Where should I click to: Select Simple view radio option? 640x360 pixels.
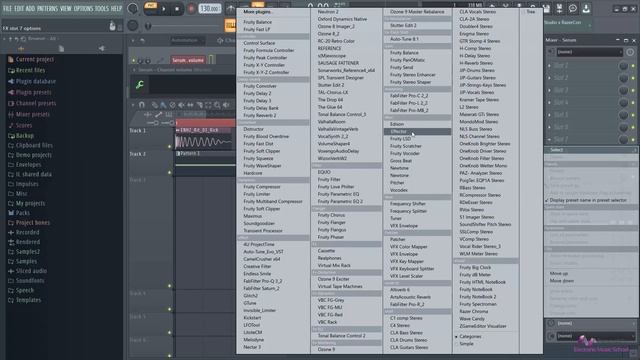[x=466, y=344]
